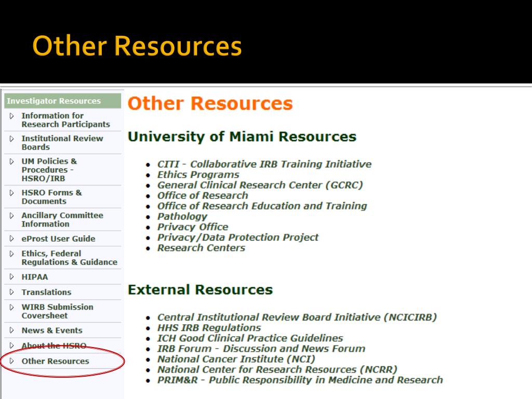
Task: Open National Cancer Institute (NCI) link
Action: click(x=236, y=359)
